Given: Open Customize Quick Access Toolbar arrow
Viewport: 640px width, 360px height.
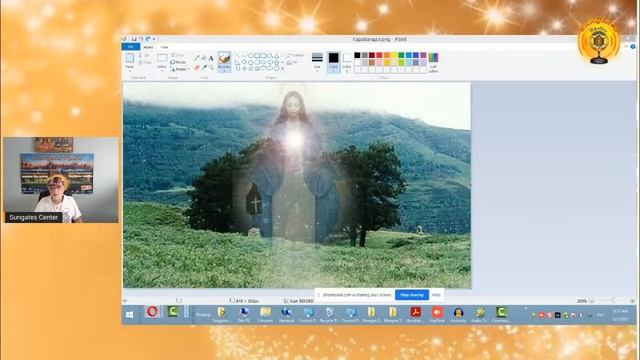Looking at the screenshot, I should 154,39.
